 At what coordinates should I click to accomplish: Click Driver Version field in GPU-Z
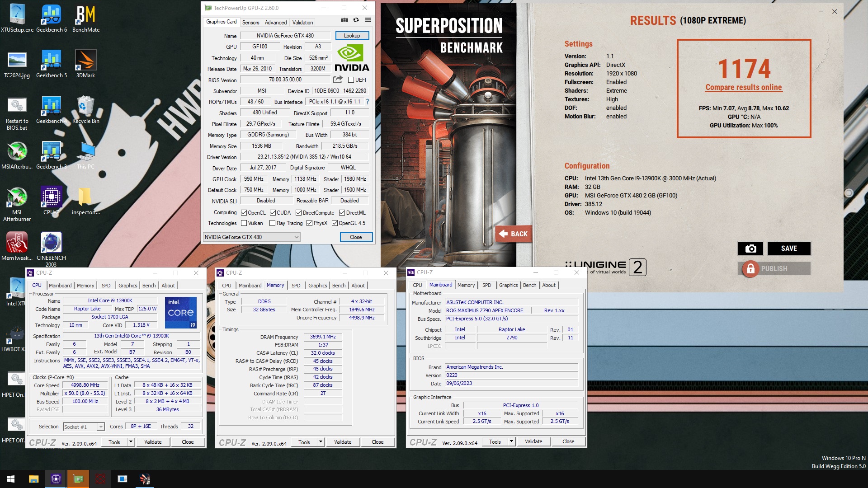coord(304,157)
